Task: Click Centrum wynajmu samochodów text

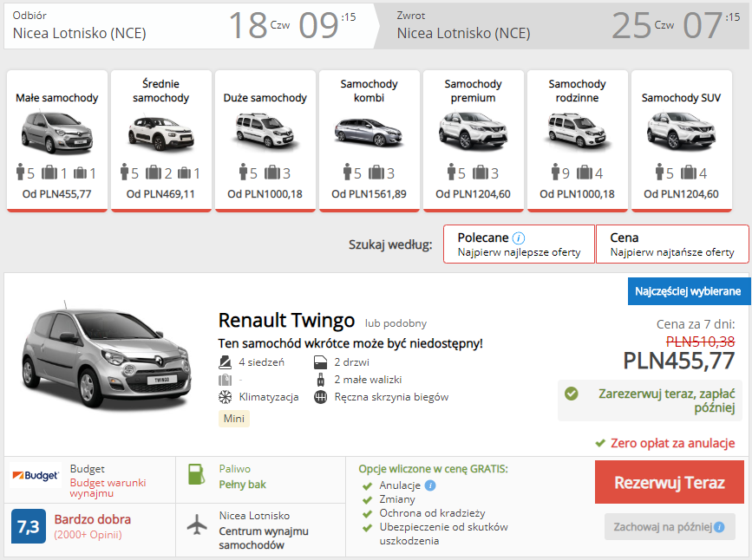Action: pyautogui.click(x=264, y=538)
